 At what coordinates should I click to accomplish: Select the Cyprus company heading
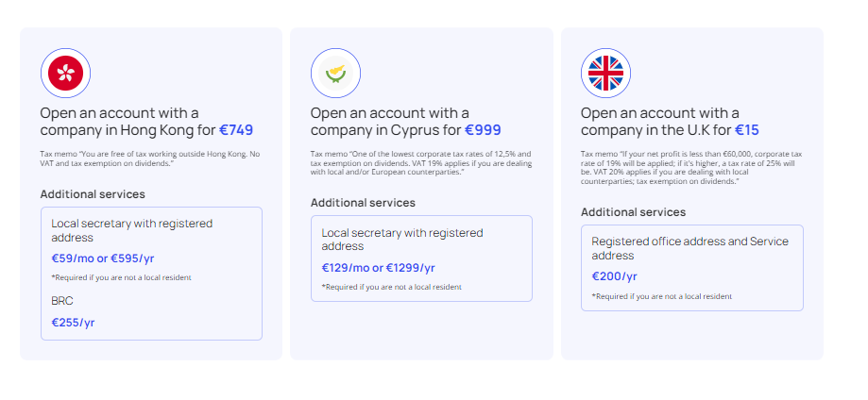click(x=406, y=122)
